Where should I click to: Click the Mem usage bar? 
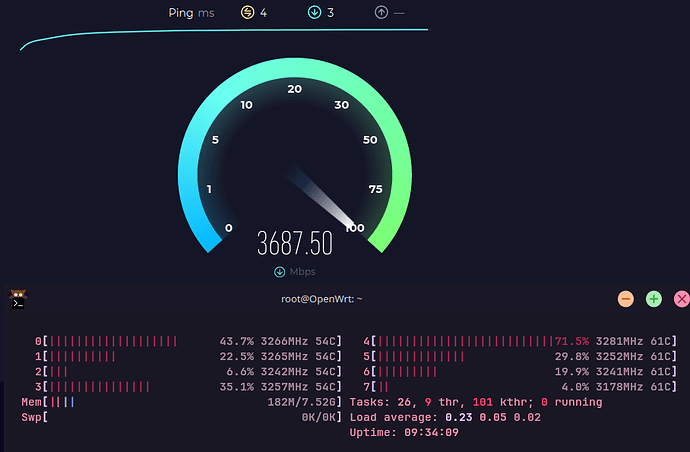click(62, 402)
